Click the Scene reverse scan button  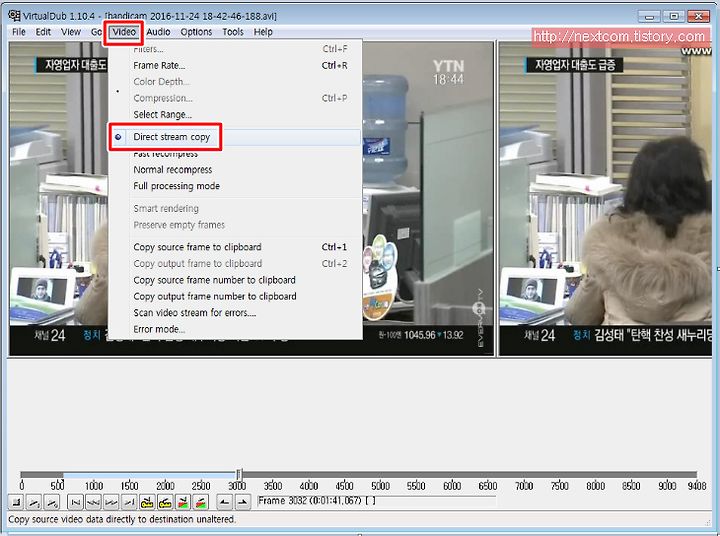(x=183, y=502)
